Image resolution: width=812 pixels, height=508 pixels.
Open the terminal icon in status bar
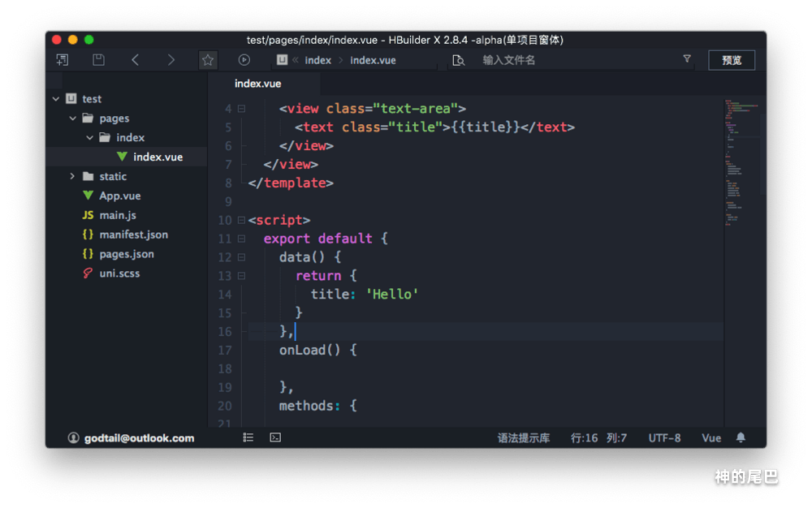click(x=275, y=437)
